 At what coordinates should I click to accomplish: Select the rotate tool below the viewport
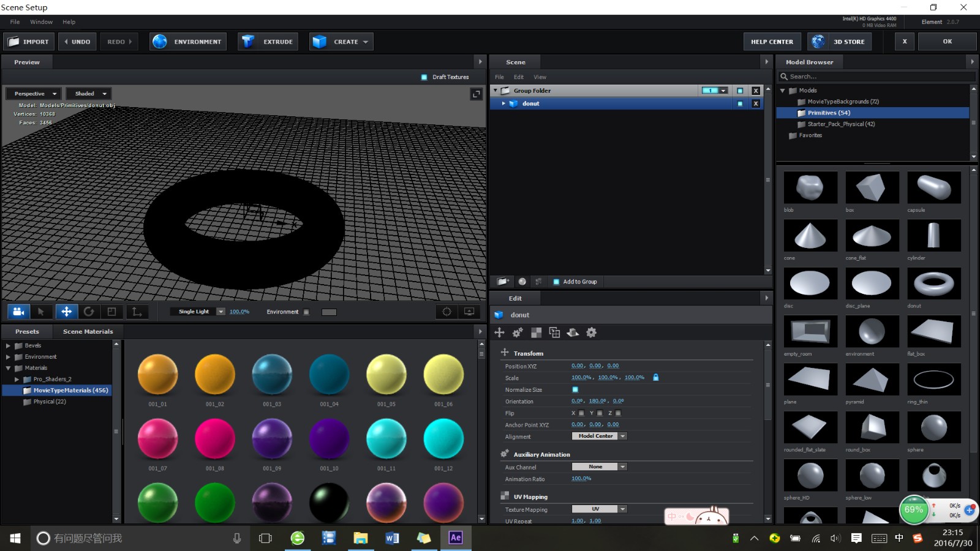tap(89, 312)
